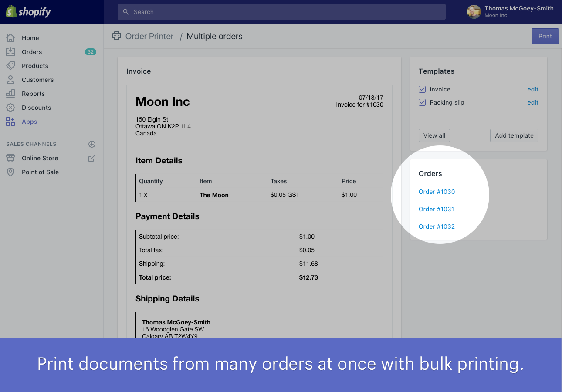This screenshot has width=562, height=392.
Task: Click the 150 Elgin St address line
Action: pyautogui.click(x=152, y=119)
